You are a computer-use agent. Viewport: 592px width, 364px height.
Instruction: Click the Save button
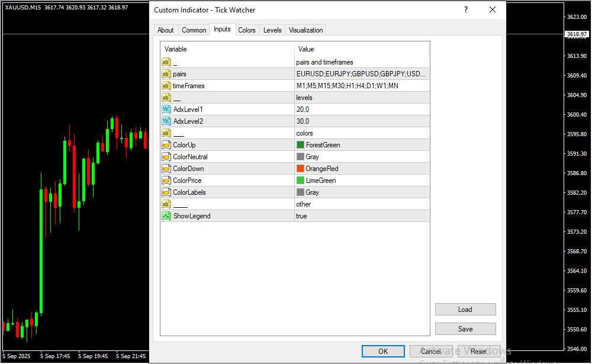pyautogui.click(x=465, y=328)
